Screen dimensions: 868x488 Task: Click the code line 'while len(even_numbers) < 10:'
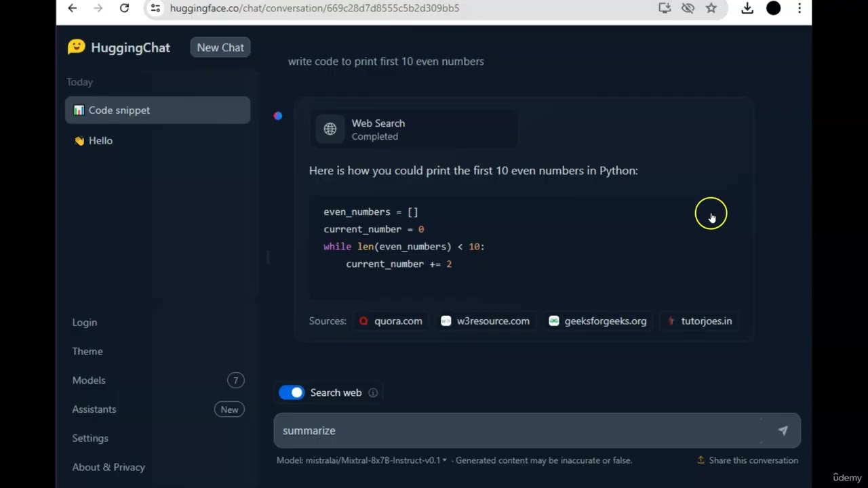pos(404,247)
